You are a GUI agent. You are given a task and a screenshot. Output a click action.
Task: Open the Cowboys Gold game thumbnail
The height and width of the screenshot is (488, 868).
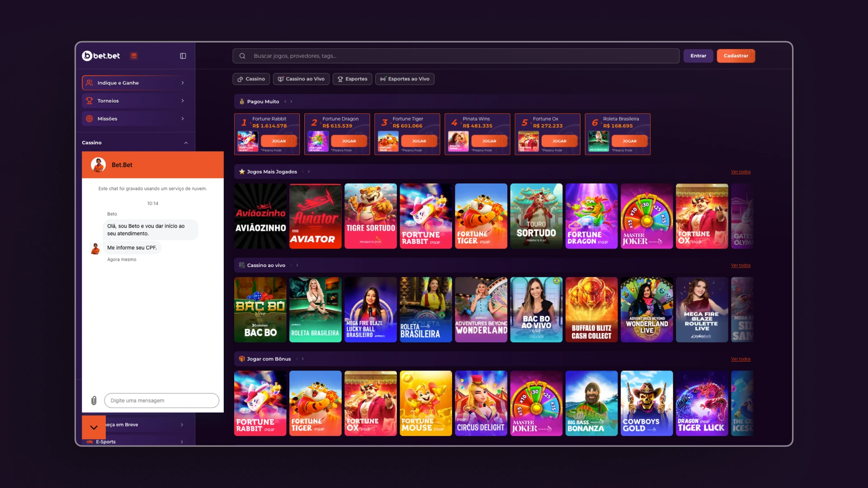point(646,403)
